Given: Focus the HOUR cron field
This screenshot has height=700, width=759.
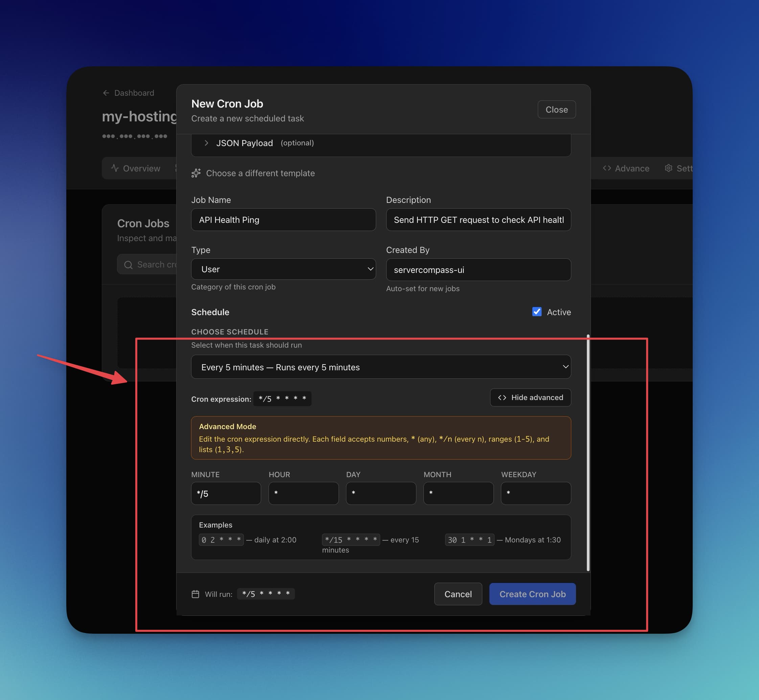Looking at the screenshot, I should [303, 493].
